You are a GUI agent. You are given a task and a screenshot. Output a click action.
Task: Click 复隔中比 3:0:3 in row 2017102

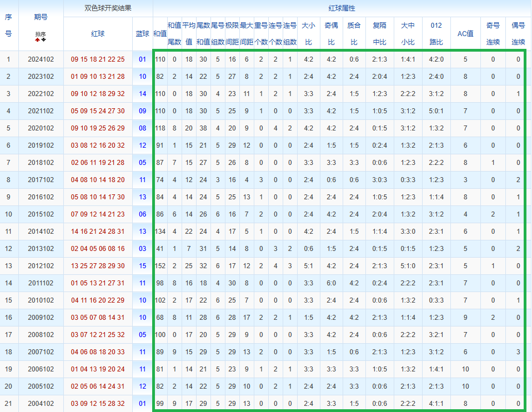click(380, 180)
